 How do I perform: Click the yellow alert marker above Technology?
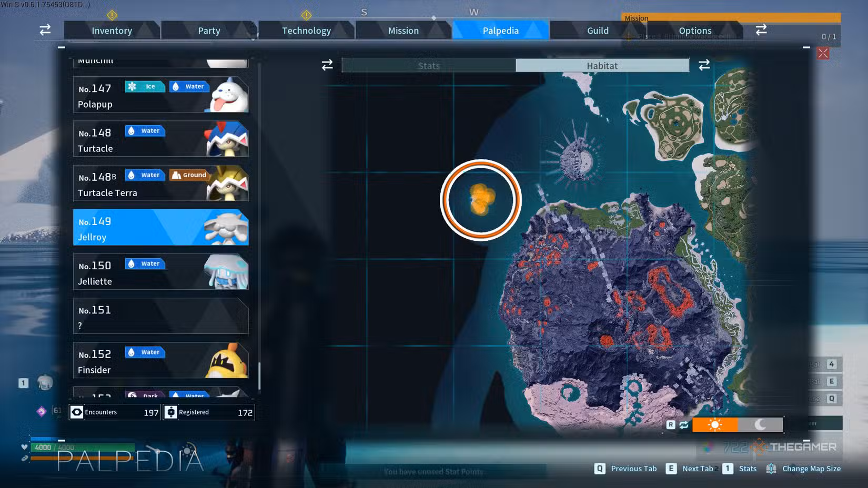pyautogui.click(x=306, y=15)
